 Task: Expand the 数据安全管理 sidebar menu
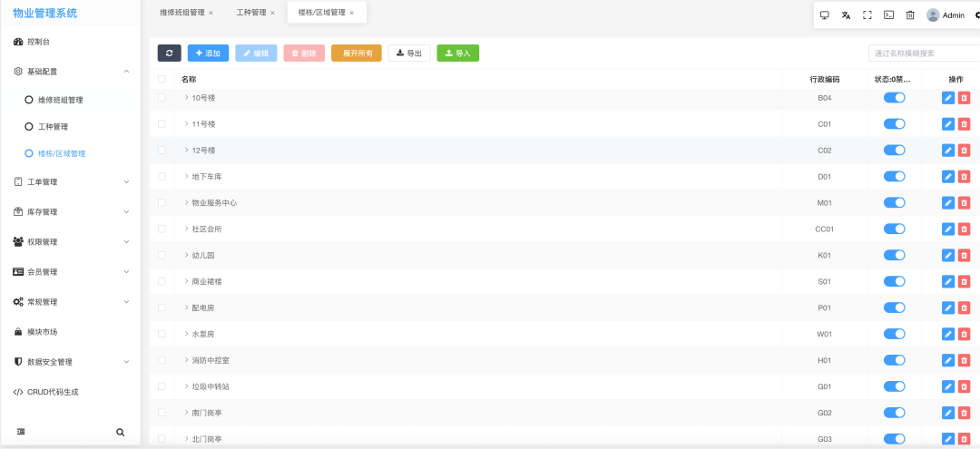pos(71,362)
